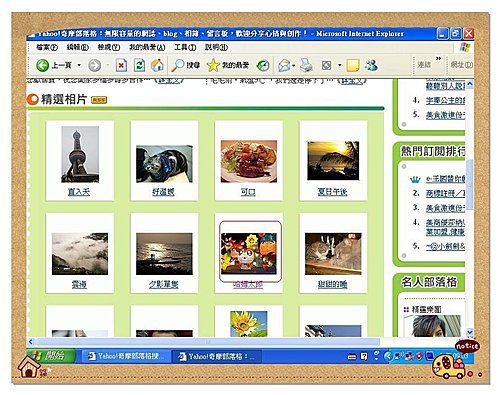Viewport: 500px width, 395px height.
Task: Click the Refresh page icon
Action: pyautogui.click(x=139, y=65)
